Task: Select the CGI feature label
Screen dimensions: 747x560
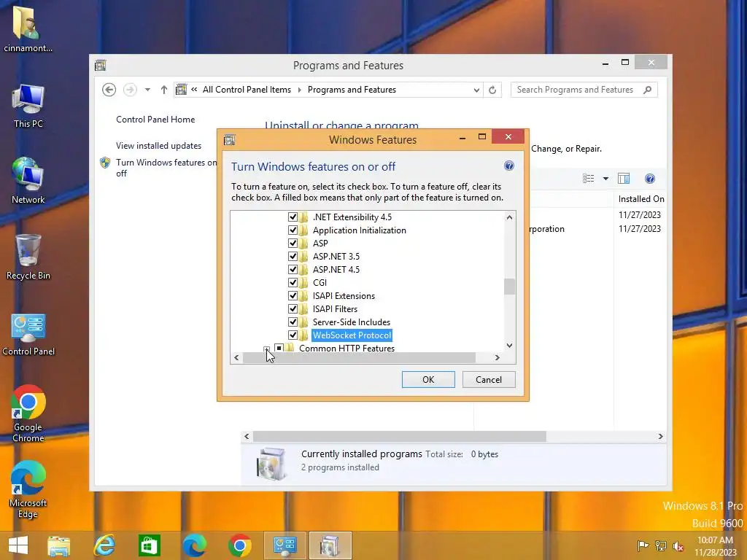Action: (320, 282)
